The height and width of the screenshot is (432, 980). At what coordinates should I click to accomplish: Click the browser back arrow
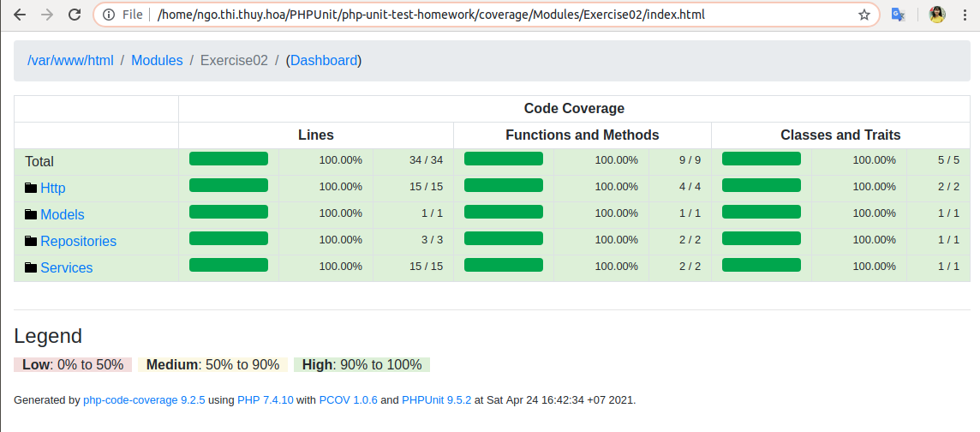coord(20,15)
